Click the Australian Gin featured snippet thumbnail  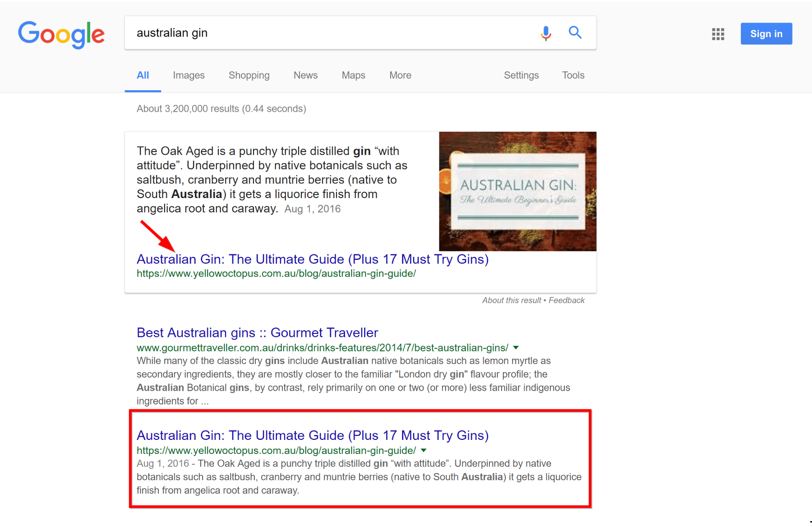click(x=517, y=191)
